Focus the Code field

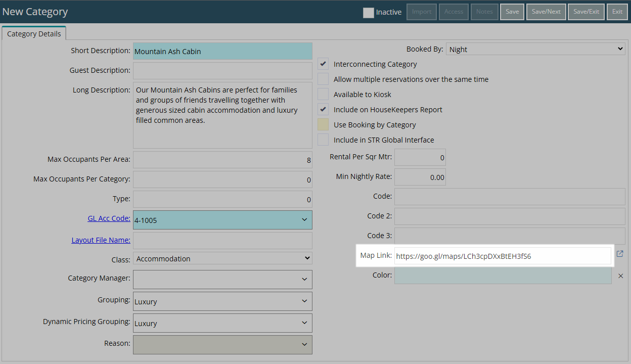tap(510, 197)
